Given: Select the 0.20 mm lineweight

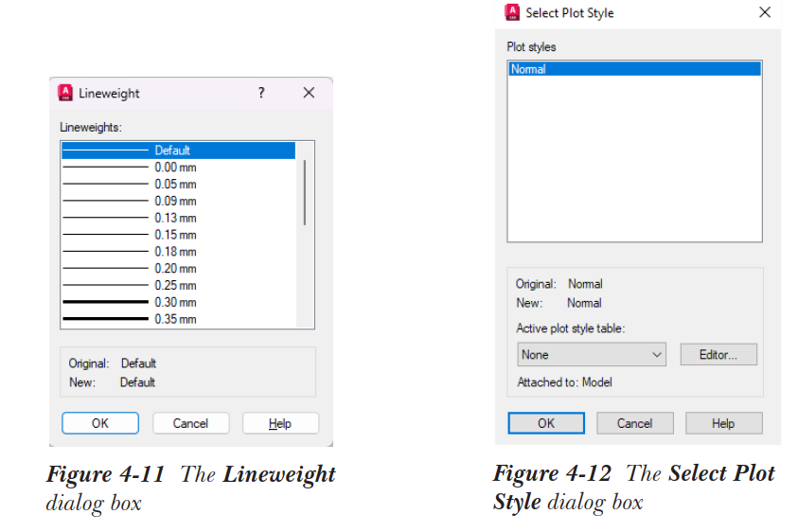Looking at the screenshot, I should tap(178, 268).
